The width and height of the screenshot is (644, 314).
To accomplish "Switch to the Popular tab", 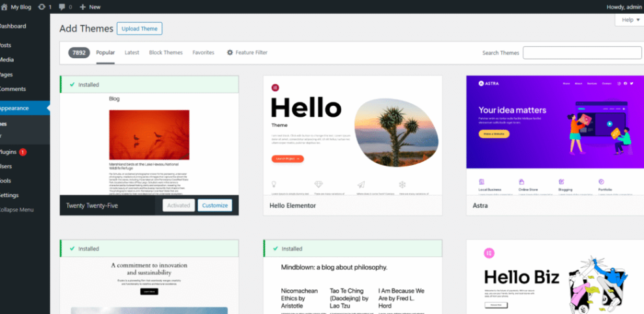I will tap(106, 53).
